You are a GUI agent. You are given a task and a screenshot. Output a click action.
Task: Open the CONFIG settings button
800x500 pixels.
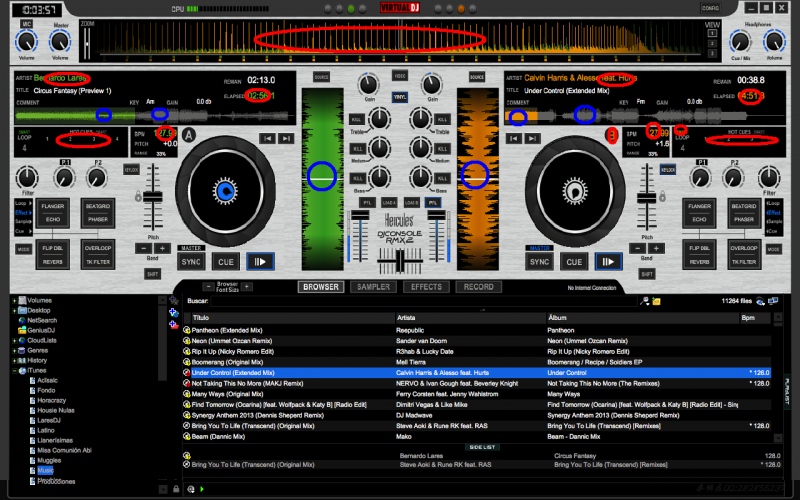(x=710, y=8)
